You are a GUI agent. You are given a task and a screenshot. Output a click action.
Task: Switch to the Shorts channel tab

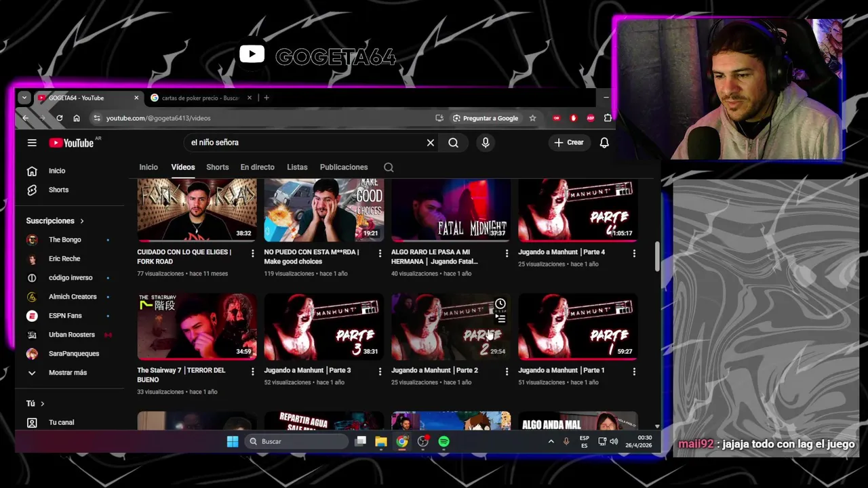tap(218, 167)
